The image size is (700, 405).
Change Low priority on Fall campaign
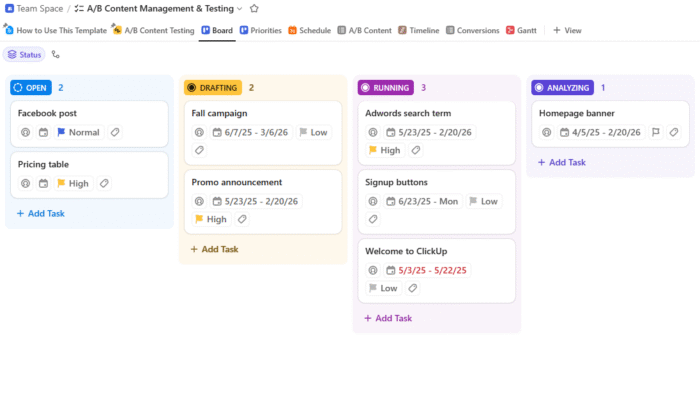pos(314,132)
